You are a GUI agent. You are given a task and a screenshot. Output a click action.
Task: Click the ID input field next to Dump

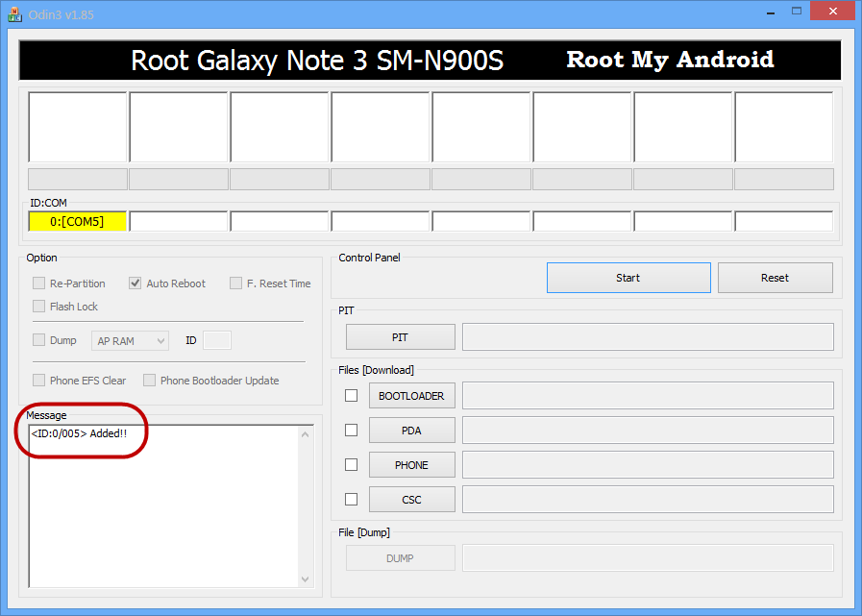coord(217,340)
